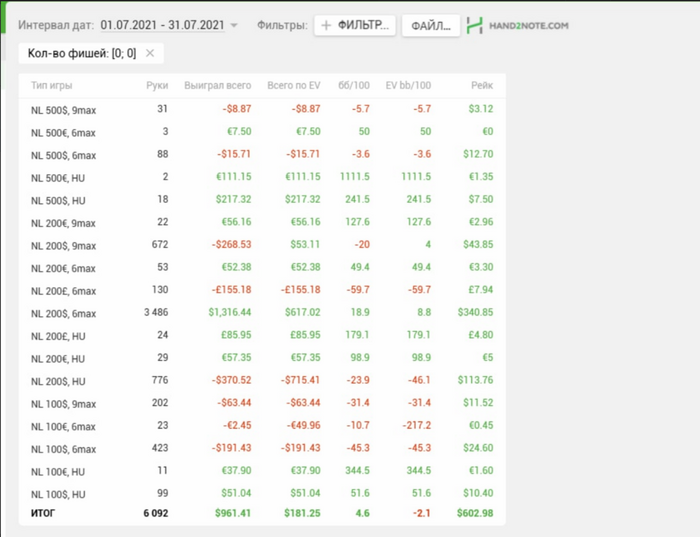This screenshot has width=700, height=537.
Task: Select the NL 100$, 9max row
Action: (262, 403)
